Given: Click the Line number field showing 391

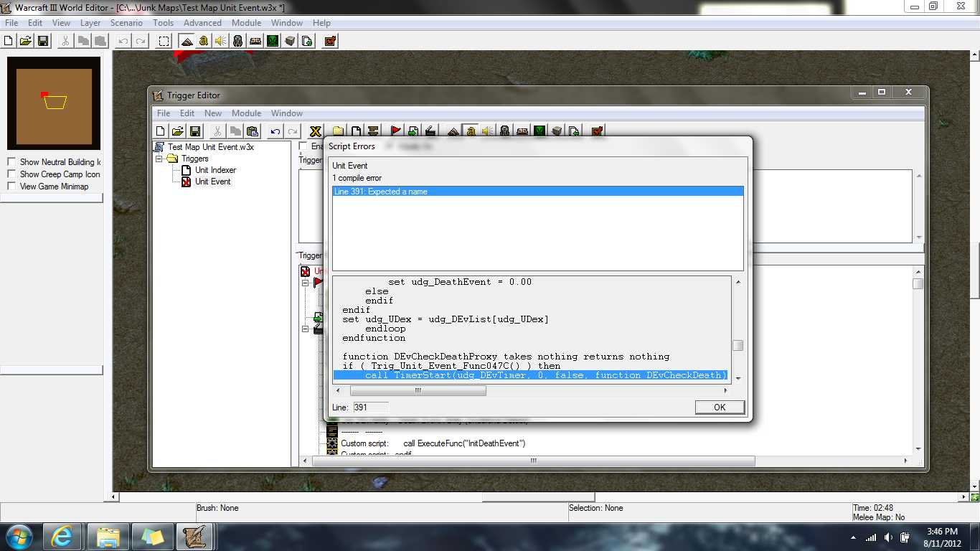Looking at the screenshot, I should tap(370, 407).
